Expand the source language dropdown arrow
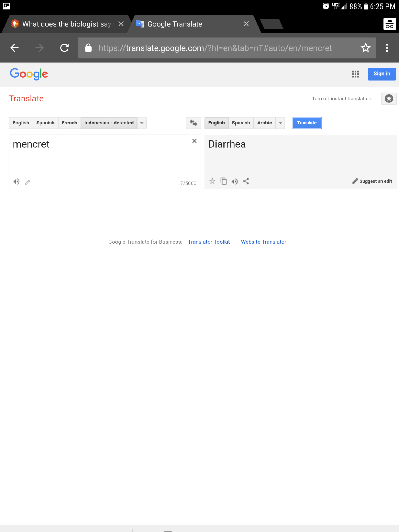 [142, 123]
